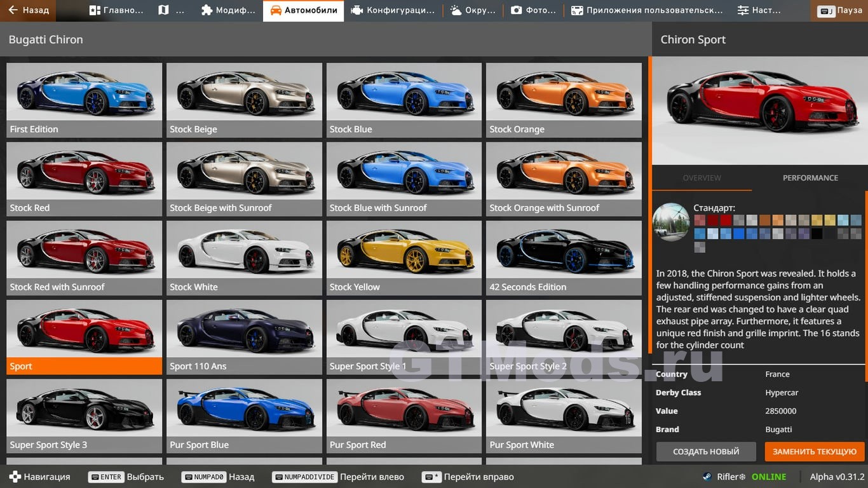Select Super Sport Style 1

[x=404, y=337]
